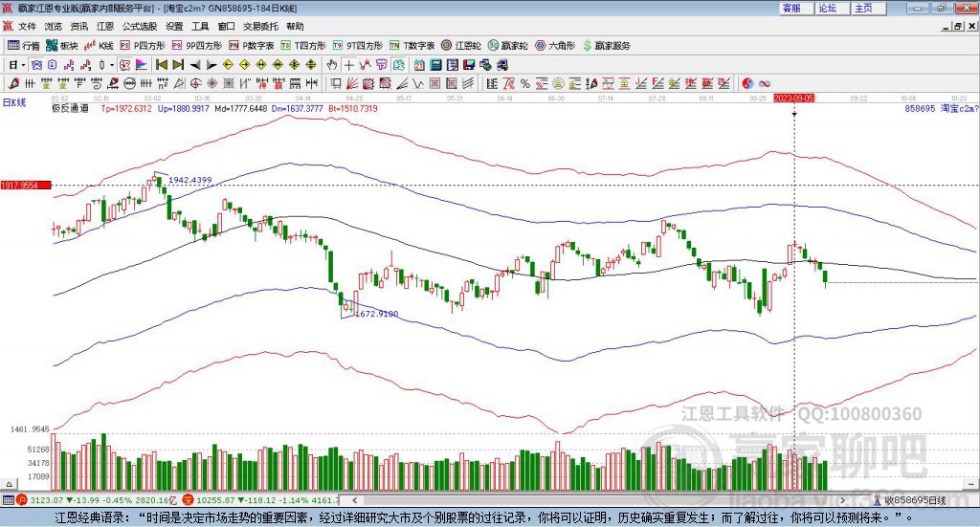Click the black right arrow play icon
The width and height of the screenshot is (980, 527).
212,65
